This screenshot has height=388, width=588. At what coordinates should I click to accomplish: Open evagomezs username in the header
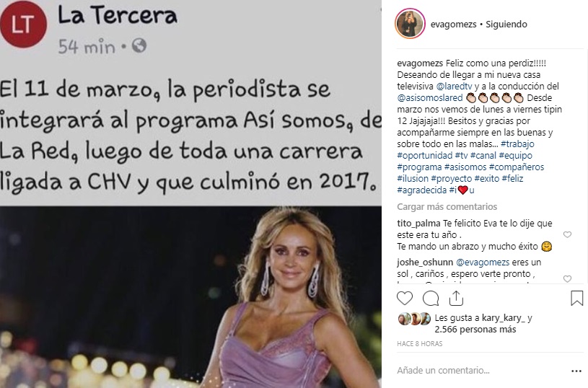click(x=453, y=25)
